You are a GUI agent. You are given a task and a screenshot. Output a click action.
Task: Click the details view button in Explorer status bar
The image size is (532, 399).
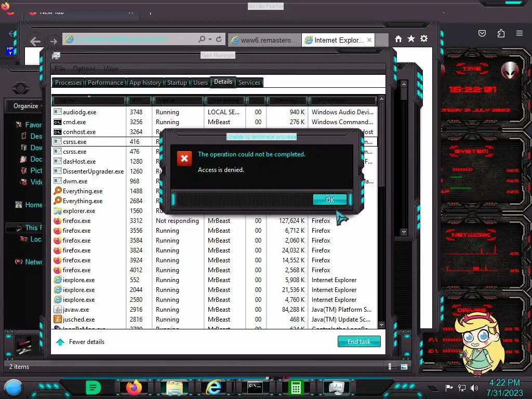[x=390, y=366]
